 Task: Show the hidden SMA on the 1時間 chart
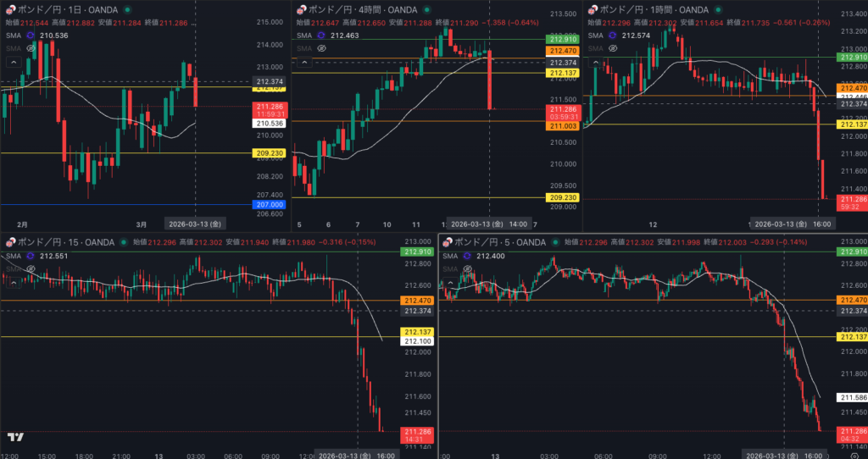tap(612, 48)
